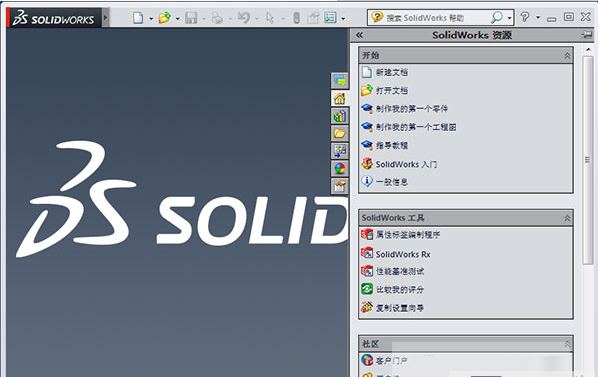Launch SolidWorks Rx tool
The image size is (598, 377).
[x=403, y=254]
